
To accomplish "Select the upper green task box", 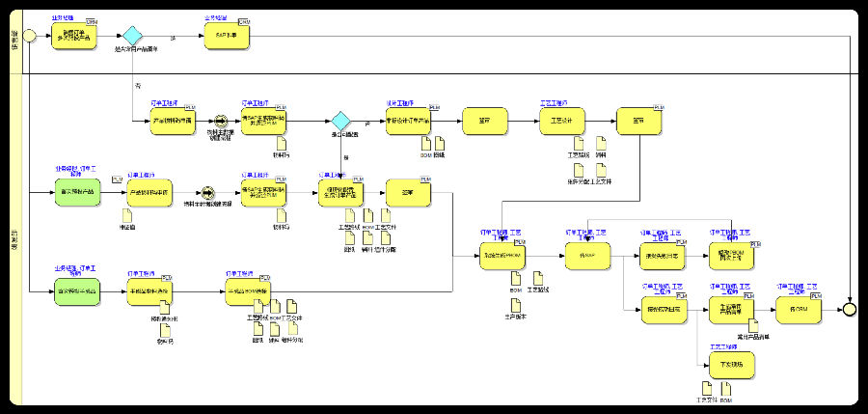I will 78,192.
